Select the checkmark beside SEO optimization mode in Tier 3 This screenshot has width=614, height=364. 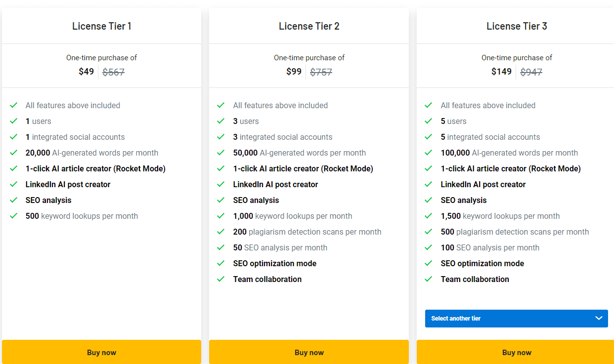click(429, 263)
